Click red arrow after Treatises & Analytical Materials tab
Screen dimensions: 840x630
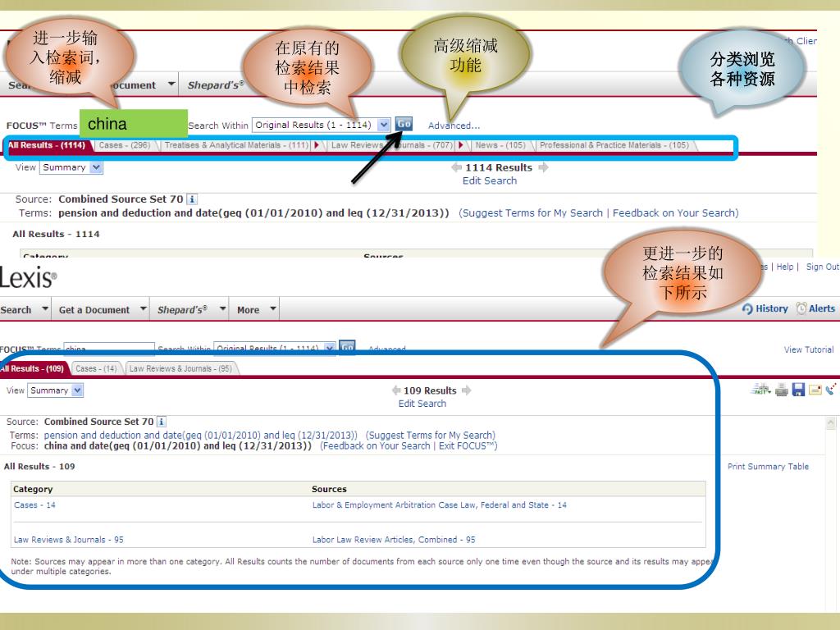[317, 144]
